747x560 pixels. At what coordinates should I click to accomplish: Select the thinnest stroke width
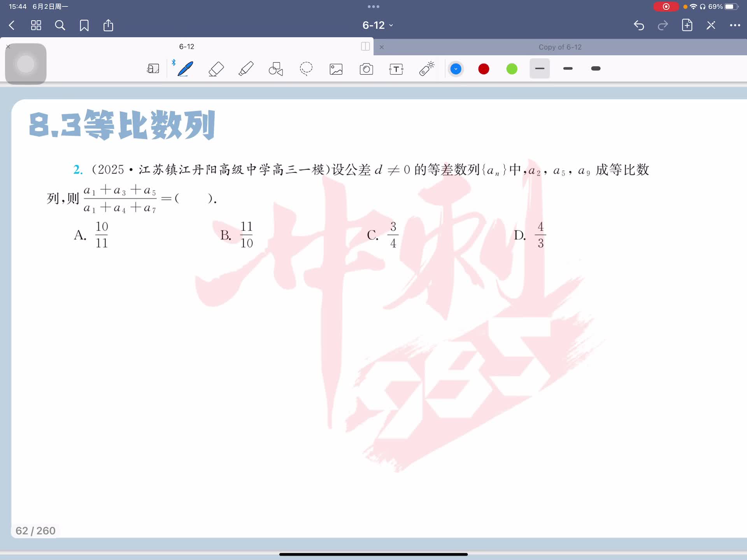click(540, 69)
